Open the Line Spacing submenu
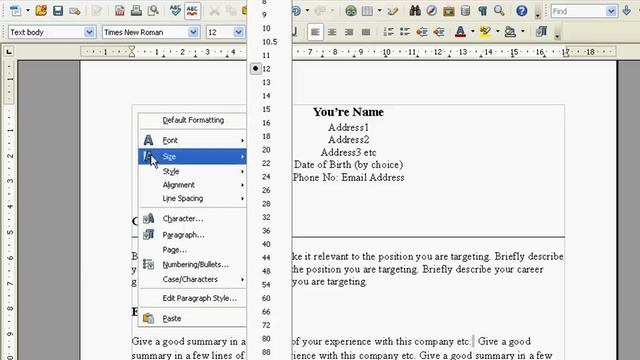 (193, 198)
